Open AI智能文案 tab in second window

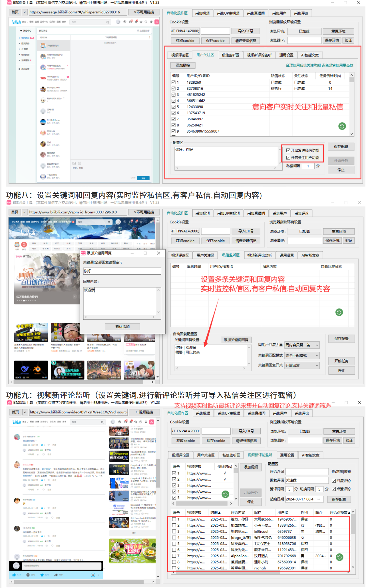click(x=310, y=255)
